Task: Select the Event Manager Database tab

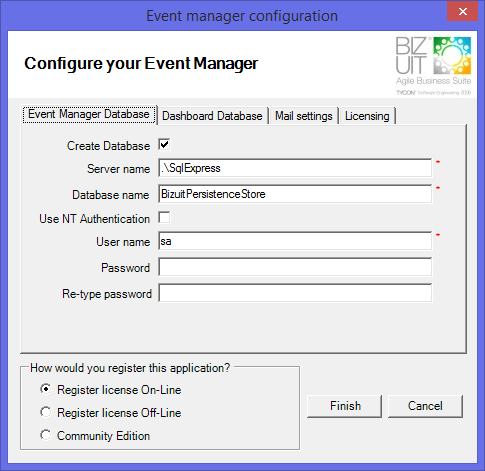Action: coord(89,114)
